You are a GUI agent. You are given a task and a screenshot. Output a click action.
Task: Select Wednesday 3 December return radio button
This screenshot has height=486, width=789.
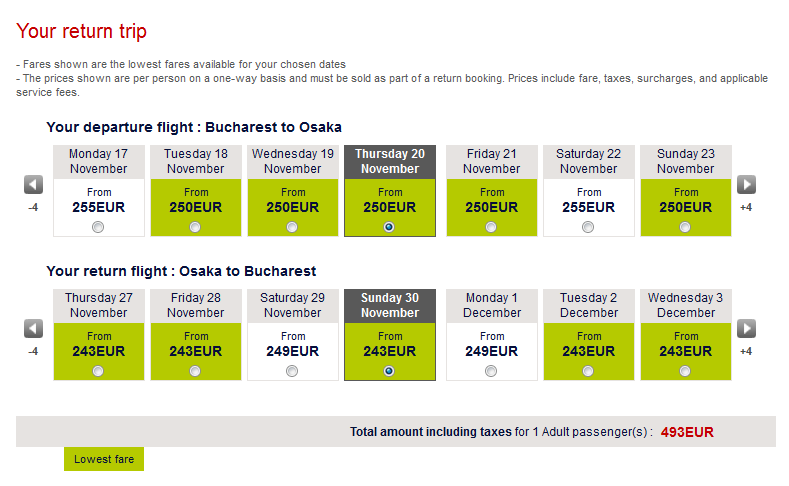[x=685, y=371]
